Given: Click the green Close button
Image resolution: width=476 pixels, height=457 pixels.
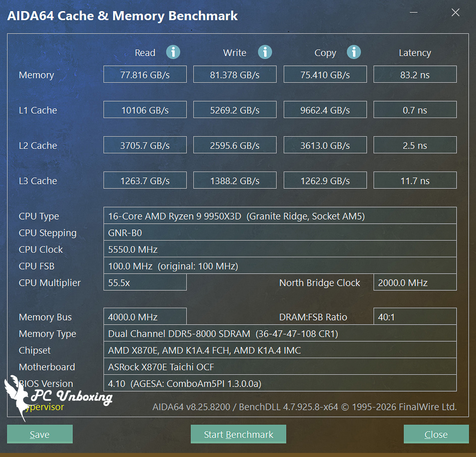Looking at the screenshot, I should pyautogui.click(x=436, y=434).
